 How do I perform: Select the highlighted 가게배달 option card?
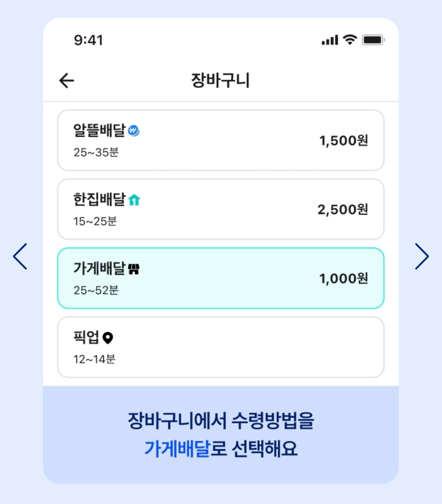pyautogui.click(x=221, y=278)
